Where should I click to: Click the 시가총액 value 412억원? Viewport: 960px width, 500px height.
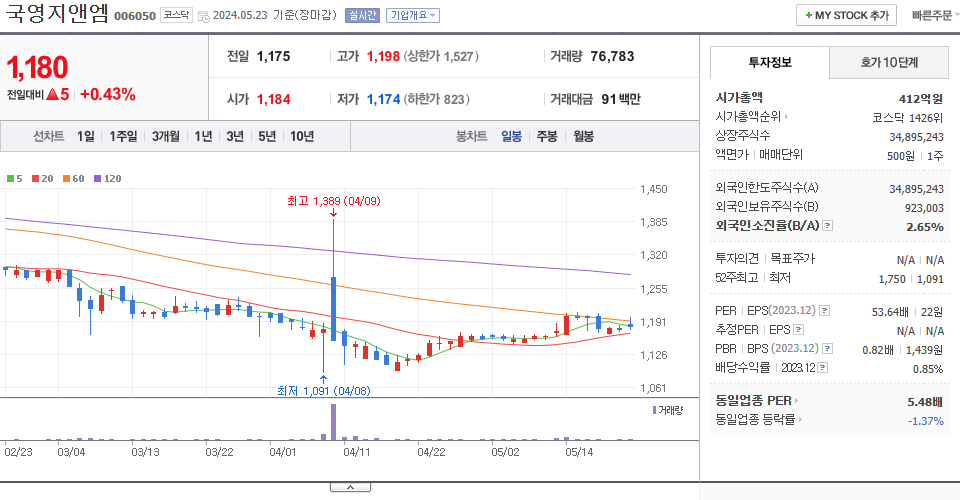pyautogui.click(x=921, y=99)
